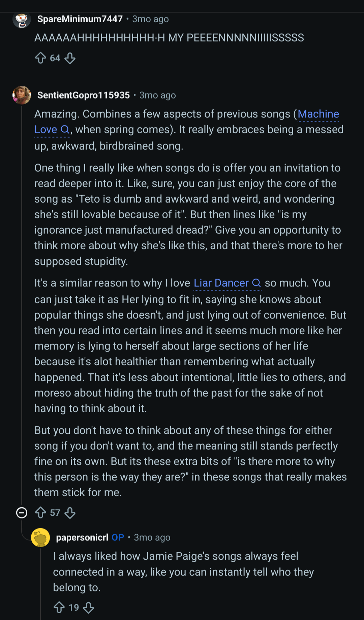
Task: Click search icon beside Machine Love
Action: point(65,130)
